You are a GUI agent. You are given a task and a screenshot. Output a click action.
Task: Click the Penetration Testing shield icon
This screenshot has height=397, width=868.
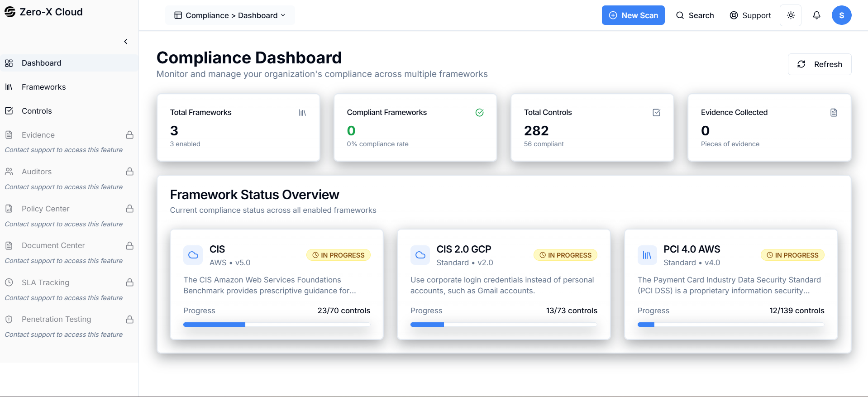[x=9, y=319]
